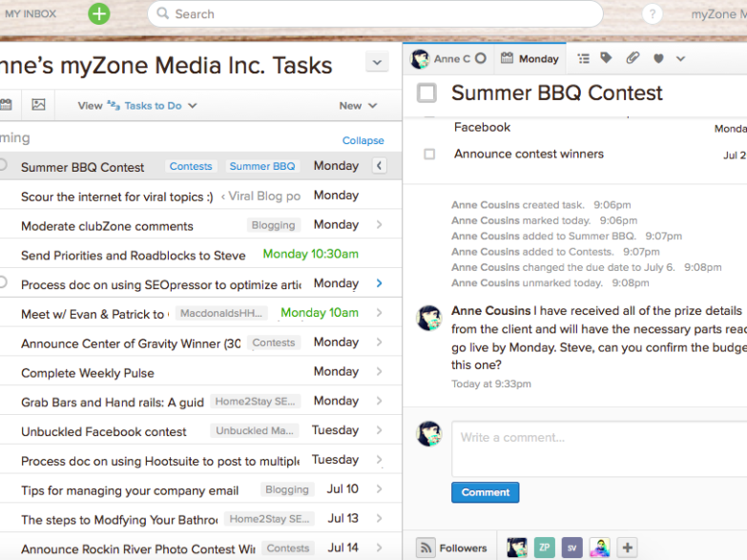Click the magnifier icon in search bar

(162, 13)
